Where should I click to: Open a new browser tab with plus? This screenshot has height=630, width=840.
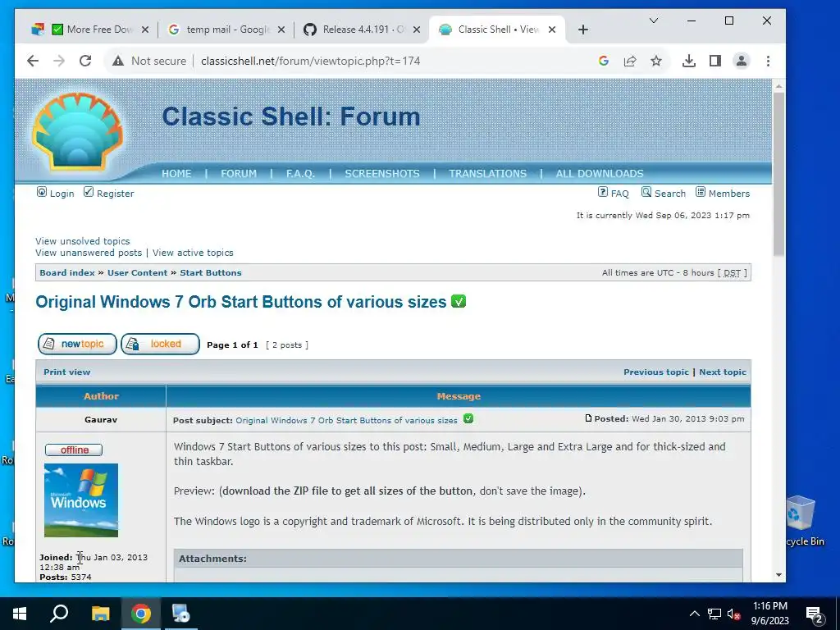[583, 30]
